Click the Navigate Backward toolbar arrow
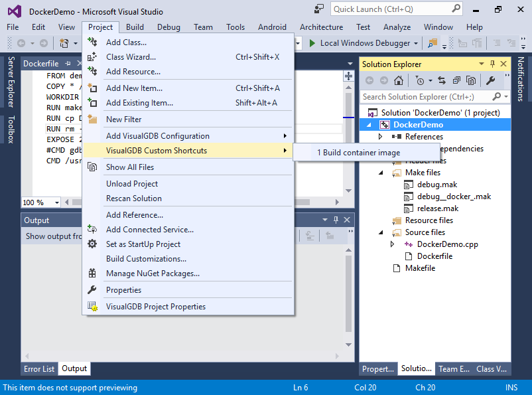Image resolution: width=532 pixels, height=395 pixels. coord(21,43)
